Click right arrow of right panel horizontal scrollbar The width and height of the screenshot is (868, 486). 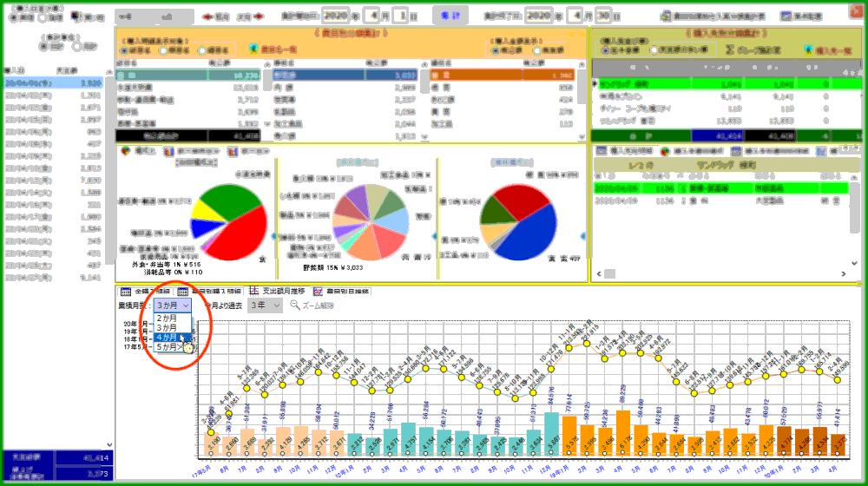click(x=843, y=273)
